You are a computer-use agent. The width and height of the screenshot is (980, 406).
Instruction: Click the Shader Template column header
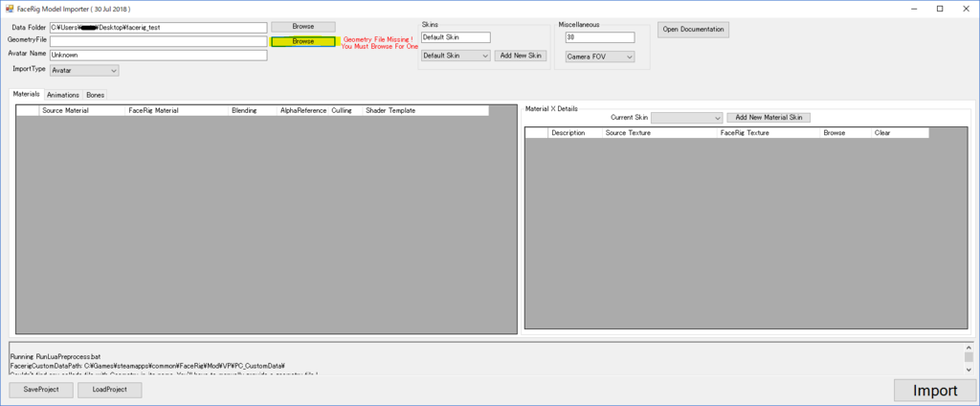[425, 111]
